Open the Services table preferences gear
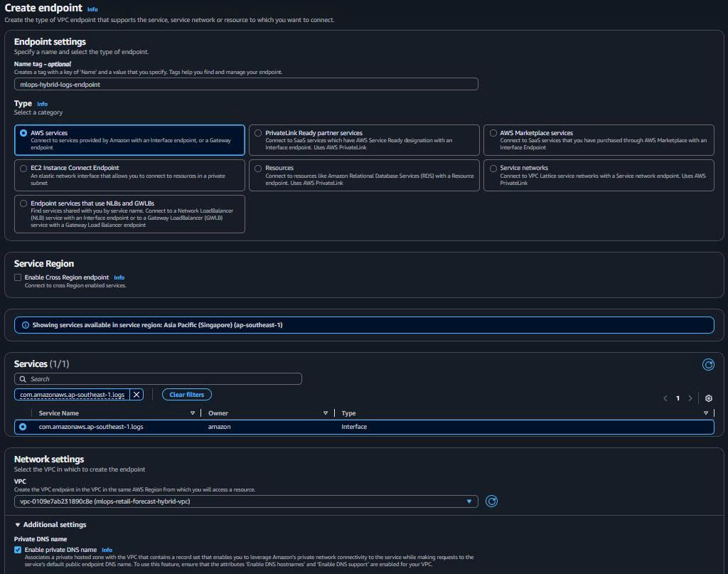The width and height of the screenshot is (728, 574). click(708, 398)
